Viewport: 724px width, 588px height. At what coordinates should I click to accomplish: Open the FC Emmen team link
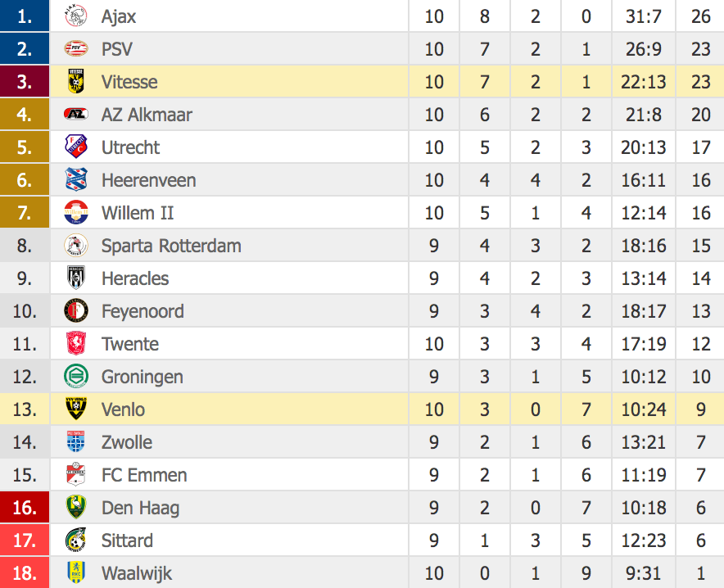(144, 475)
